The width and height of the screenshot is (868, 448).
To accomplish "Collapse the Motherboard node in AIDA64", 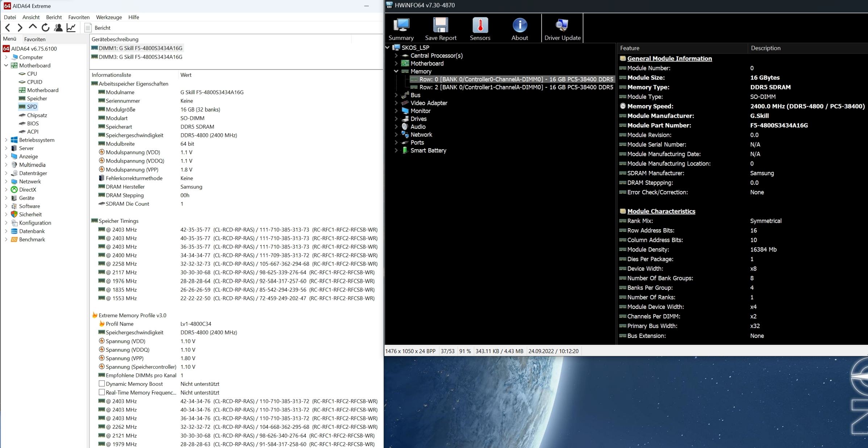I will (6, 66).
